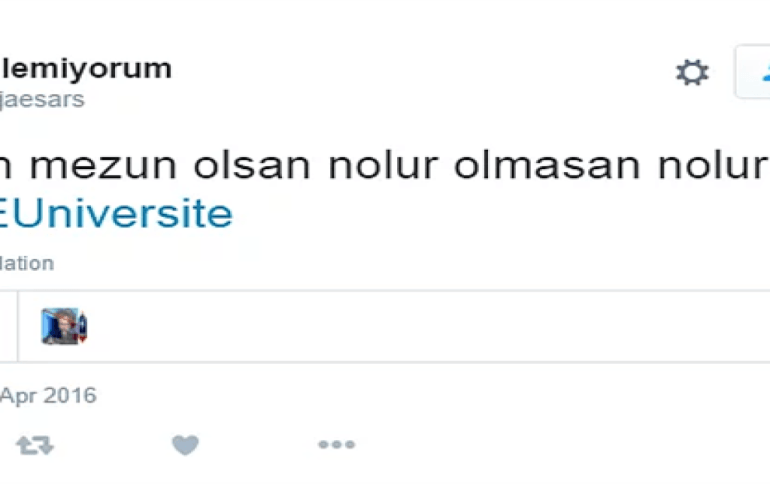This screenshot has width=770, height=485.
Task: Click the follow user icon button
Action: click(753, 72)
